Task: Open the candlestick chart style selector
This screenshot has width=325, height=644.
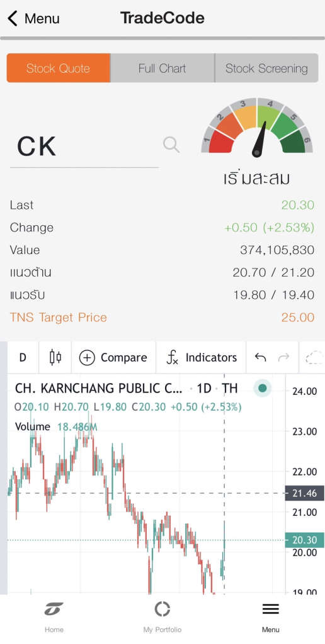Action: tap(55, 357)
